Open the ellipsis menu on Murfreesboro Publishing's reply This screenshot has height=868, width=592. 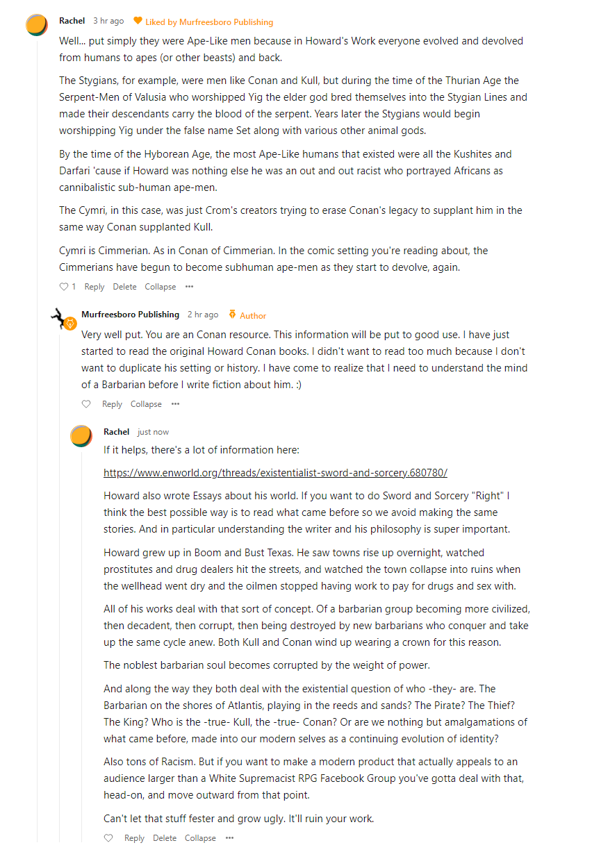tap(175, 404)
